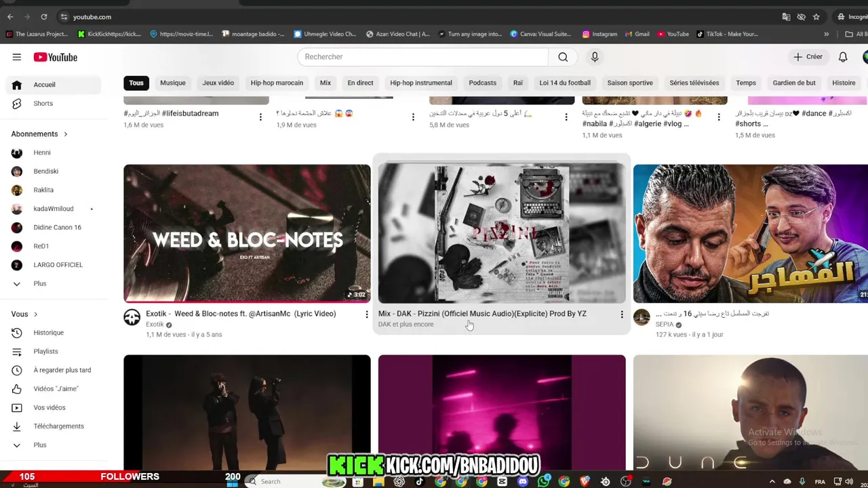
Task: Select the En direct chip
Action: coord(360,83)
